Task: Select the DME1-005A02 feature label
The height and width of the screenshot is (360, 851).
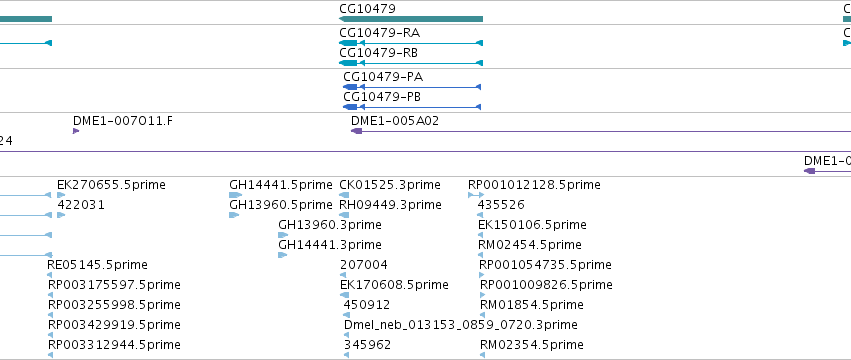Action: pos(395,121)
